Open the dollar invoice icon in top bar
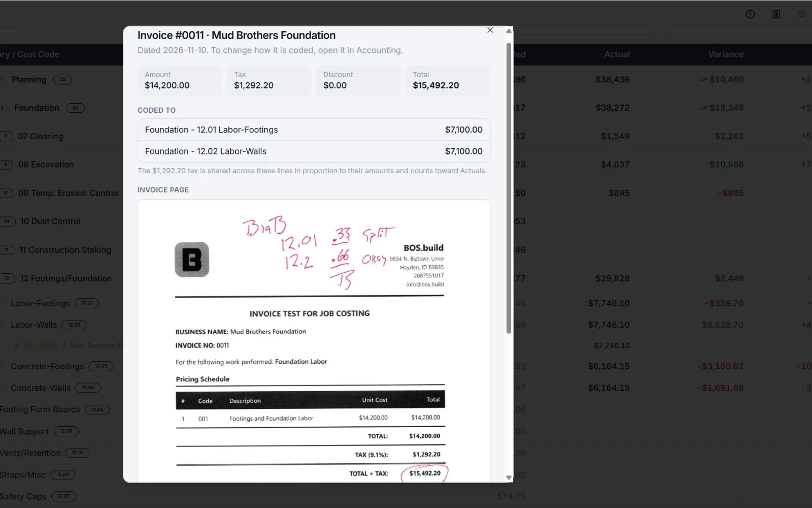 pyautogui.click(x=776, y=14)
